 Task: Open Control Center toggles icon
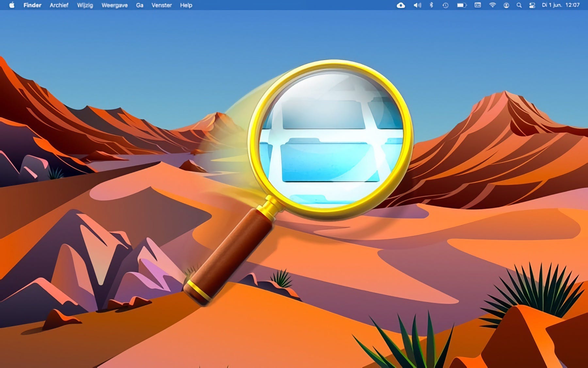(x=532, y=5)
